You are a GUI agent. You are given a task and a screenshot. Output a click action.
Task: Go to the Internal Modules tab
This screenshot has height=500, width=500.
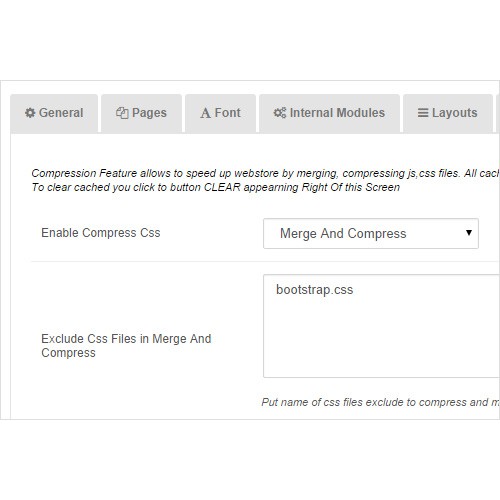[x=329, y=113]
